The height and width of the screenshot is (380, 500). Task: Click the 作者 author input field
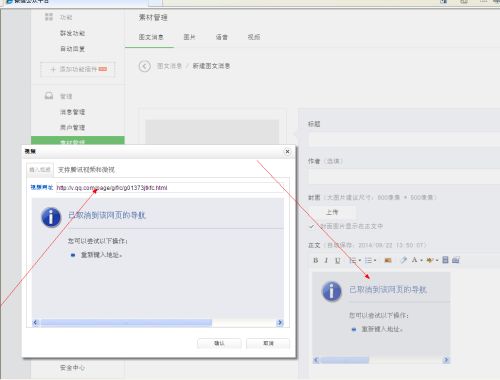point(404,177)
